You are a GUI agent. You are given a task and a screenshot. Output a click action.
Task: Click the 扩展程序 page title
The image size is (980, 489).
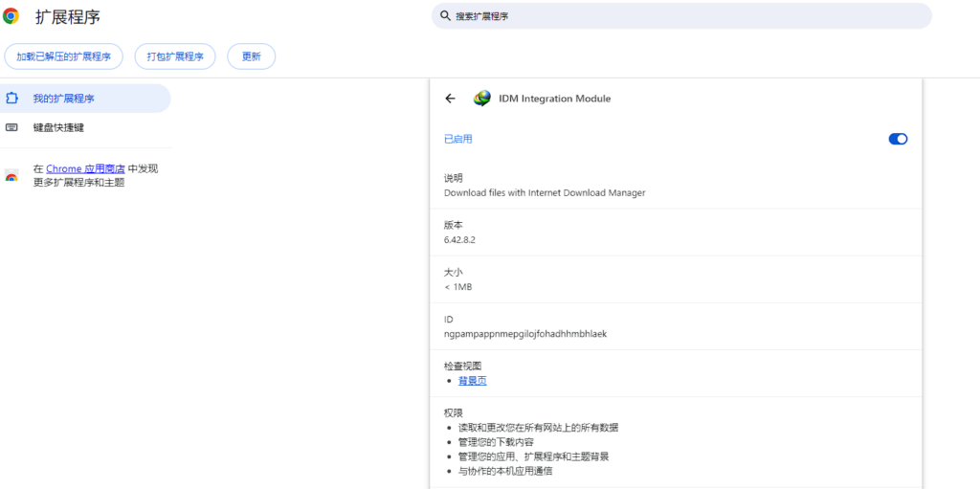(x=68, y=17)
